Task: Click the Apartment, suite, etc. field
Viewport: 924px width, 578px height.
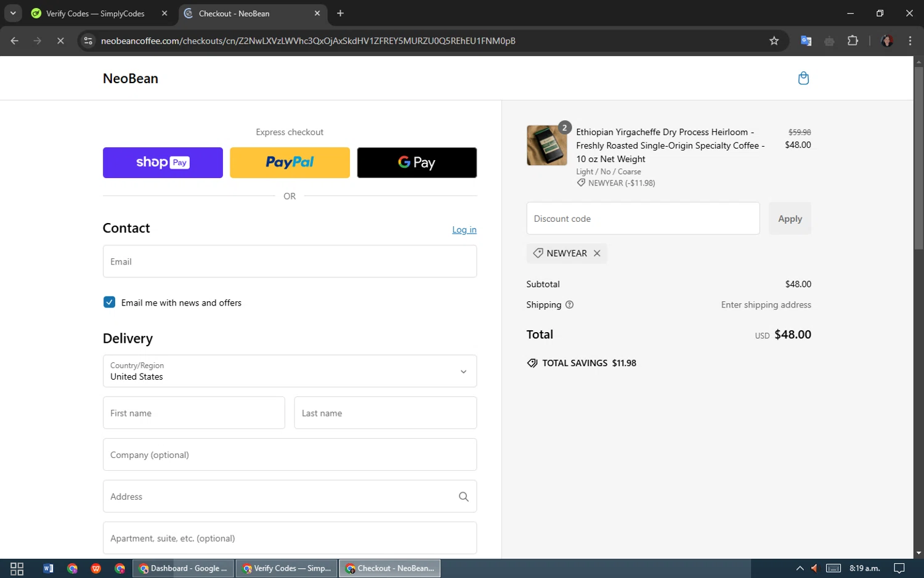Action: (x=290, y=538)
